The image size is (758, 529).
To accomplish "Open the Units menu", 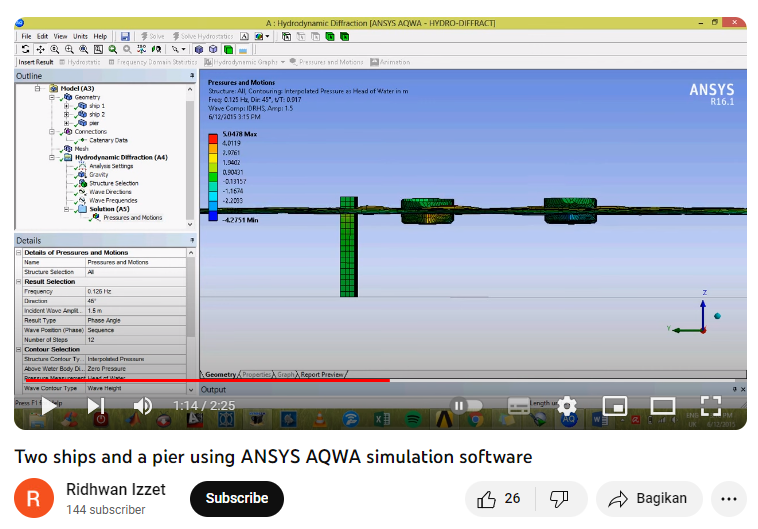I will (x=80, y=36).
